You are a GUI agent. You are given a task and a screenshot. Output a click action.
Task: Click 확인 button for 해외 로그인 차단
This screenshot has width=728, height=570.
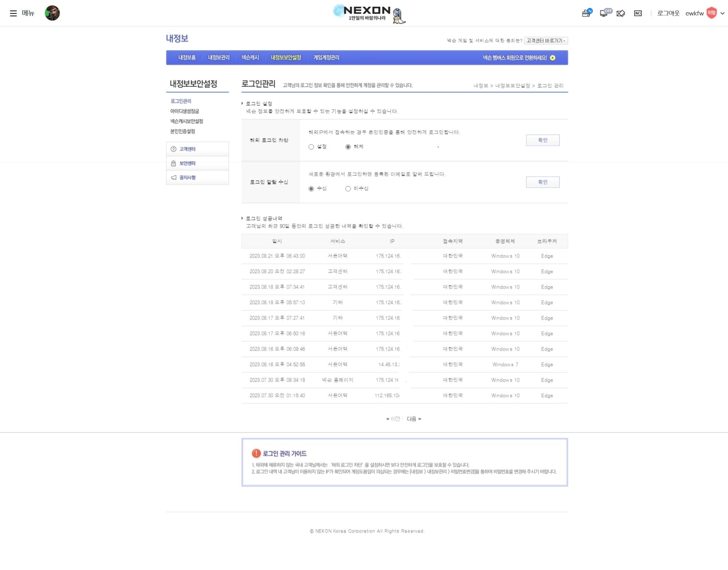point(543,140)
